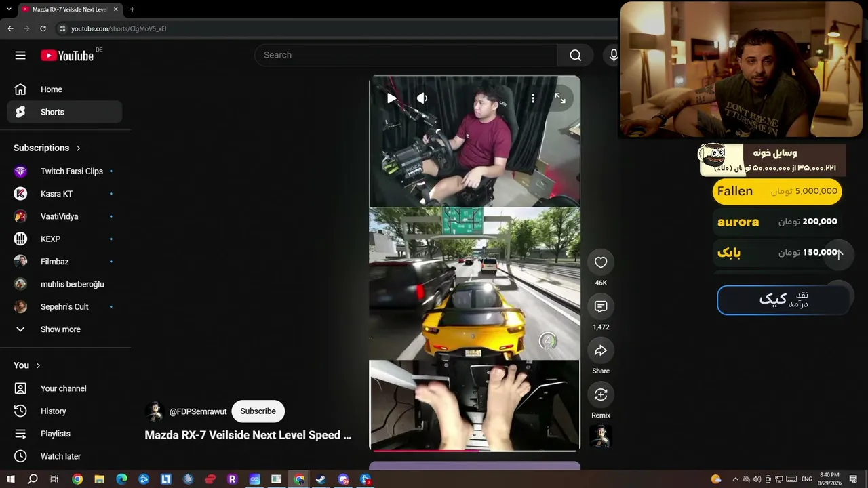This screenshot has height=488, width=868.
Task: Open Windows taskbar search
Action: (x=33, y=479)
